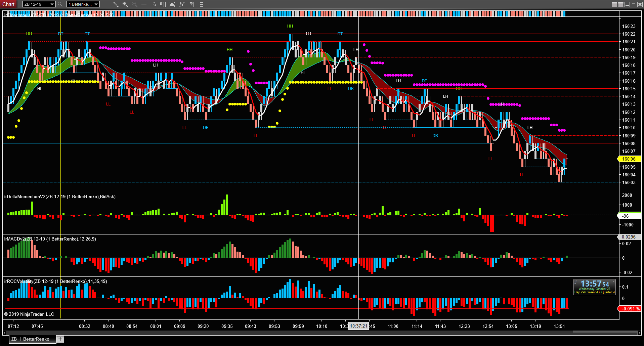Click the 2000 delta axis label
644x346 pixels.
[x=627, y=195]
